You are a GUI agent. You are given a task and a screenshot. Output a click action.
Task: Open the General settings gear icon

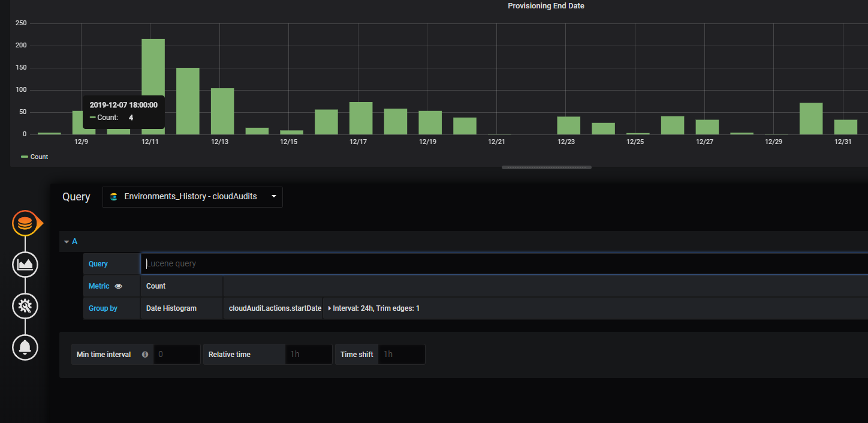[x=25, y=306]
